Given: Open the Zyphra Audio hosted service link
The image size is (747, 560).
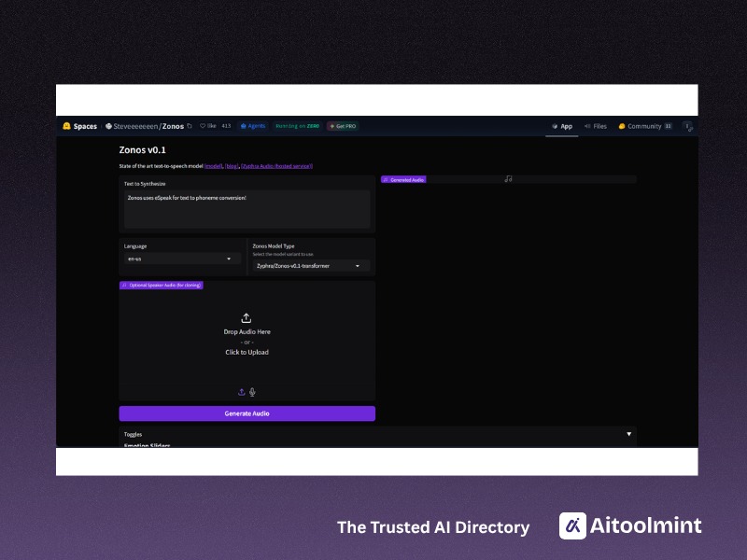Looking at the screenshot, I should click(x=276, y=166).
